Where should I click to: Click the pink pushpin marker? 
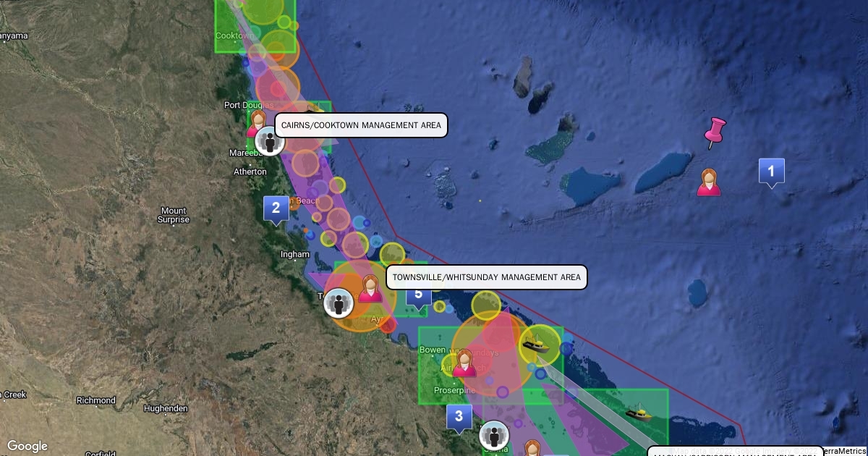(714, 133)
